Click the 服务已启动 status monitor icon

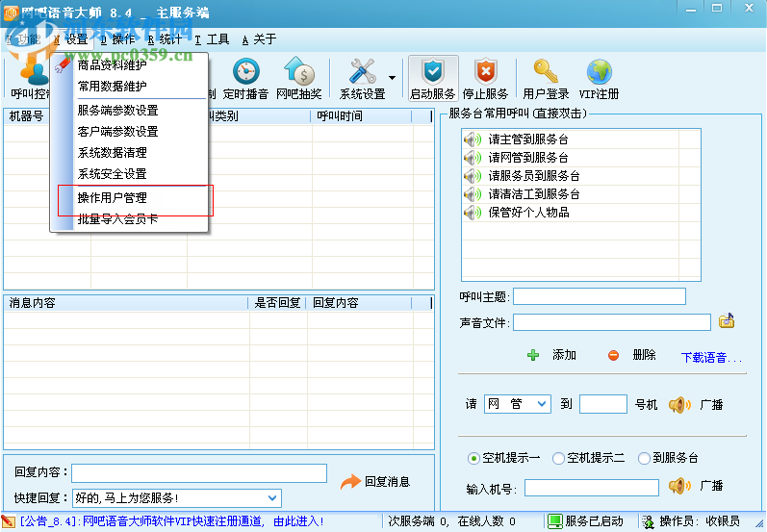[554, 521]
